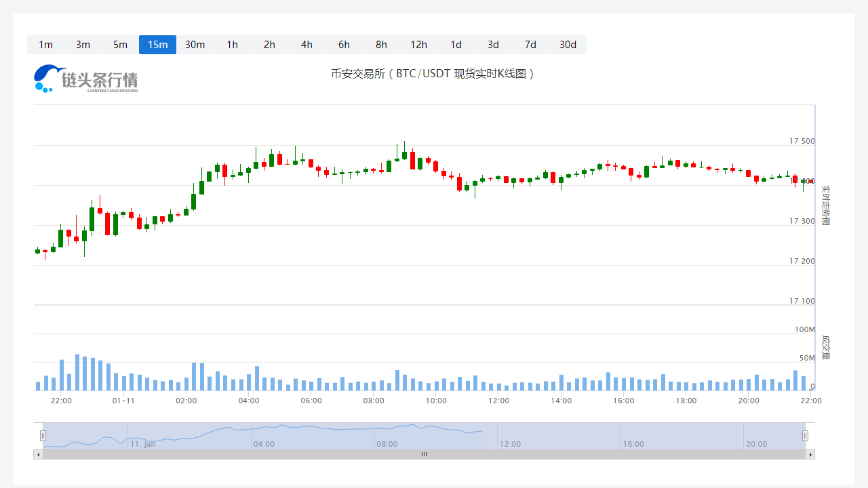868x488 pixels.
Task: Click the 链头条行情 logo
Action: point(86,79)
